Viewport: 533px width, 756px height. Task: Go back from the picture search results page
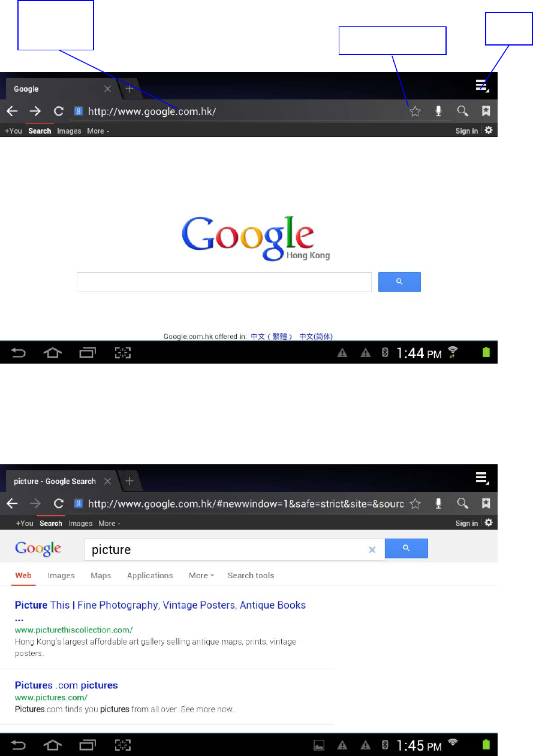(12, 503)
